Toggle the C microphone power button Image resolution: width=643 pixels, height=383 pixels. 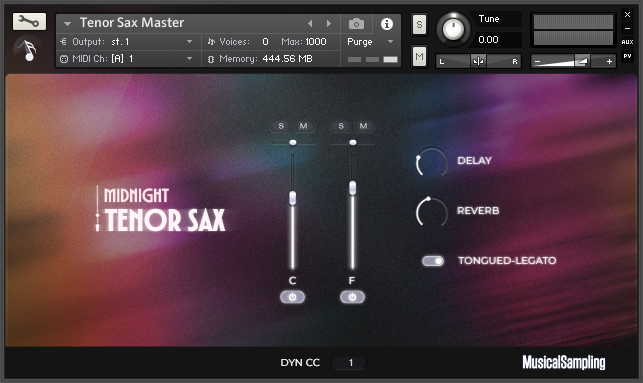[x=292, y=297]
